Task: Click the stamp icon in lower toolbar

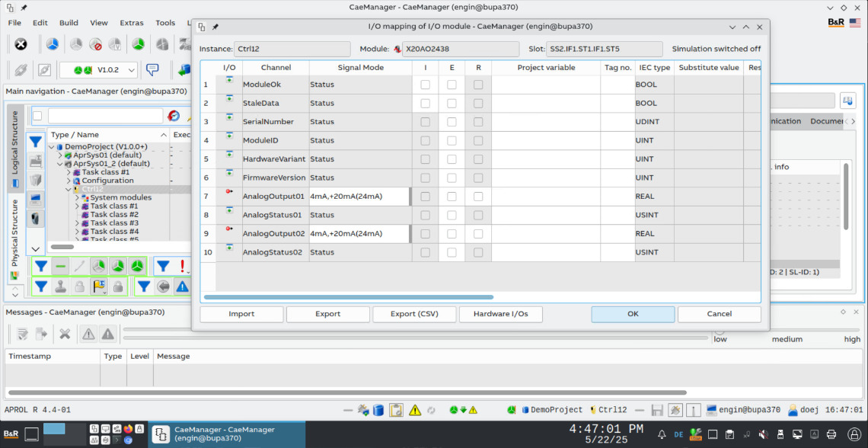Action: pyautogui.click(x=60, y=286)
